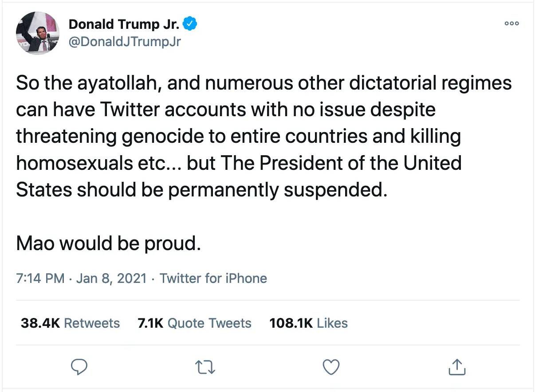This screenshot has width=535, height=392.
Task: Click the Jan 8, 2021 date
Action: pyautogui.click(x=111, y=278)
